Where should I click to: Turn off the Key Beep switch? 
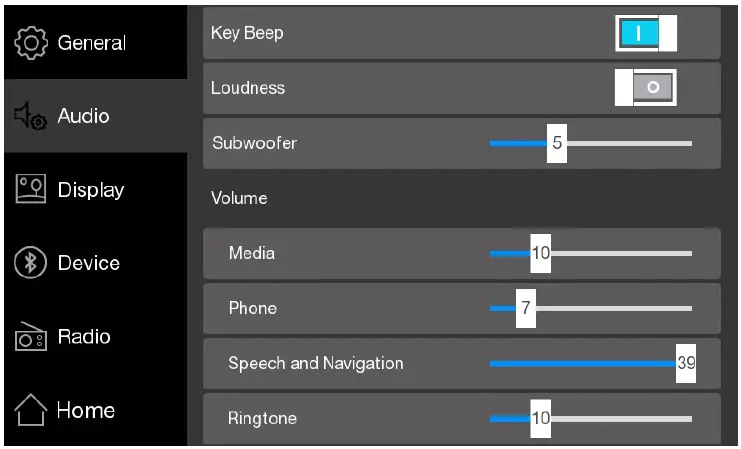pyautogui.click(x=645, y=34)
